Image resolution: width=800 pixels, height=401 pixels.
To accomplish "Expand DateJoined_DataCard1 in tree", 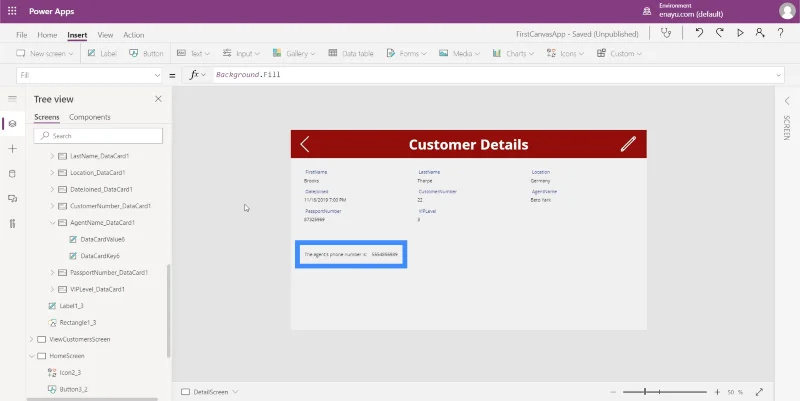I will [x=52, y=189].
